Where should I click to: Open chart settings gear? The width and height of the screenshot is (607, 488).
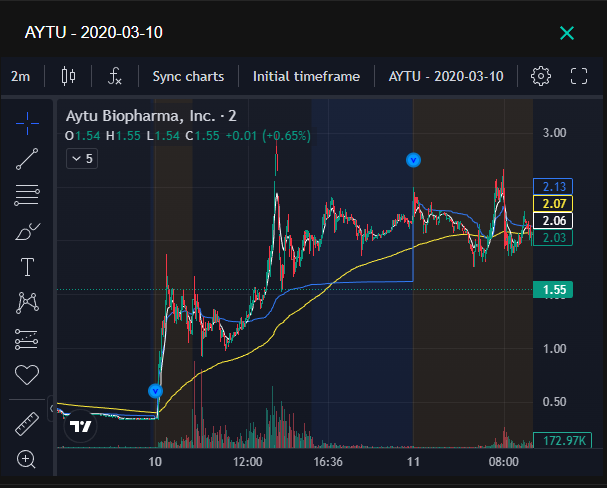coord(541,76)
